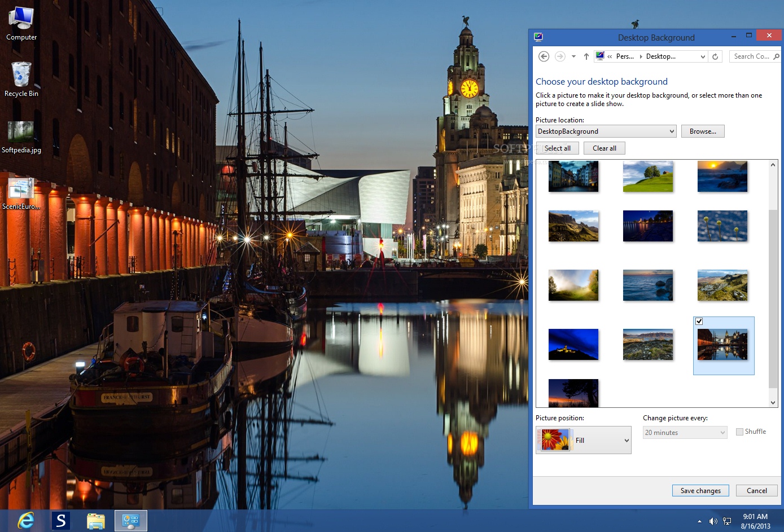784x532 pixels.
Task: Select the Liverpool dock wallpaper thumbnail
Action: tap(722, 344)
